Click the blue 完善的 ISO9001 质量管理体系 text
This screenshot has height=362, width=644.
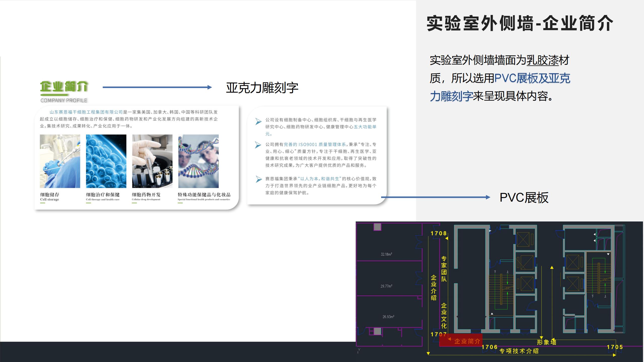[315, 145]
